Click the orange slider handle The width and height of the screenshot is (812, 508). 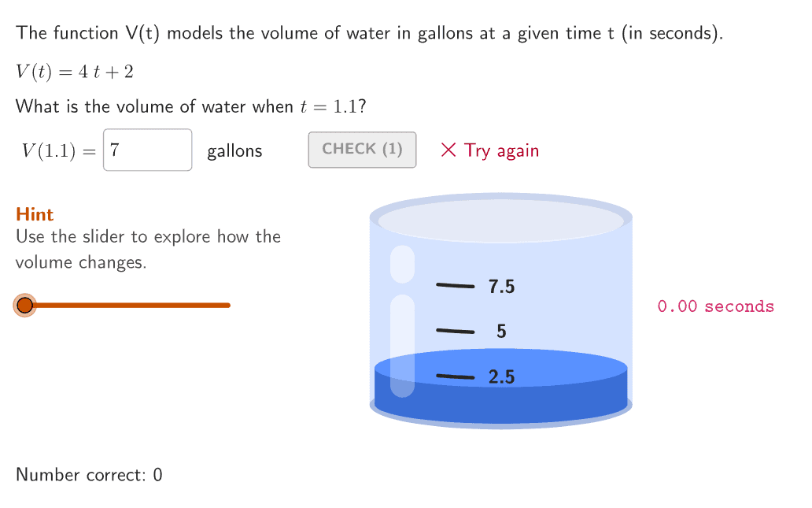pyautogui.click(x=25, y=305)
